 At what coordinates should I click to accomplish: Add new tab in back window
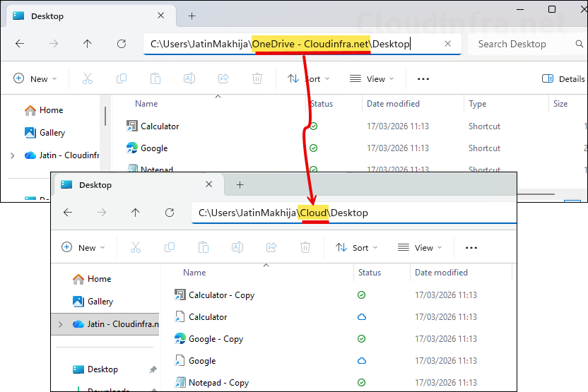(x=192, y=16)
